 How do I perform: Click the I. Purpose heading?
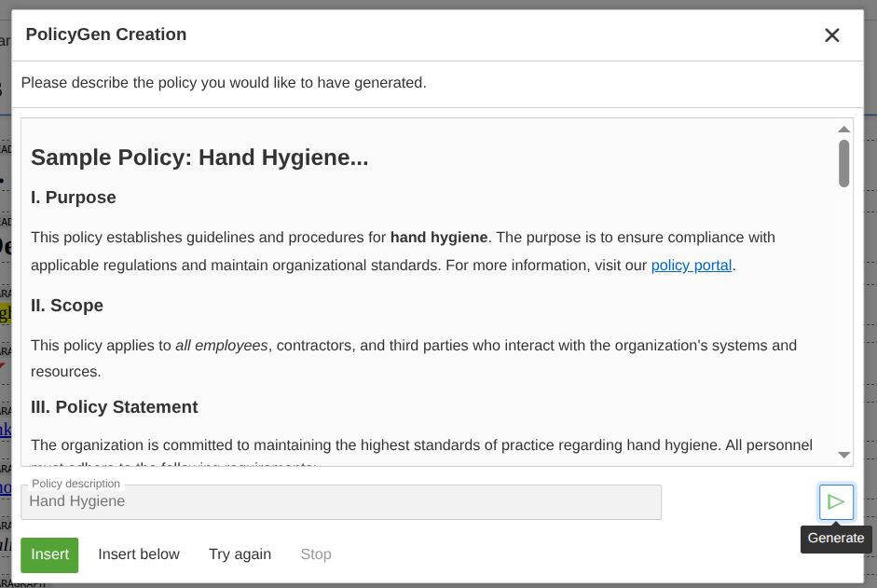[74, 198]
